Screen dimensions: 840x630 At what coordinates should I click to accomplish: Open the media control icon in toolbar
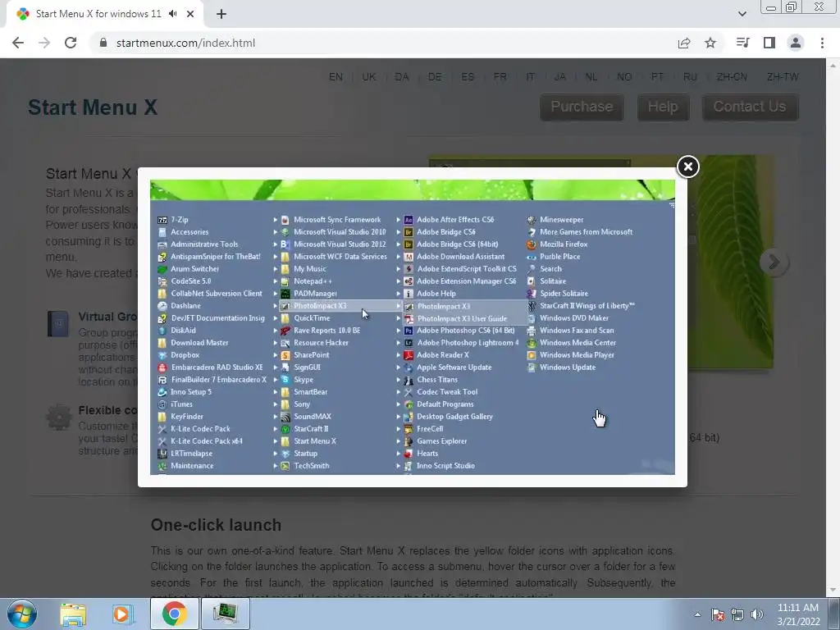tap(742, 43)
